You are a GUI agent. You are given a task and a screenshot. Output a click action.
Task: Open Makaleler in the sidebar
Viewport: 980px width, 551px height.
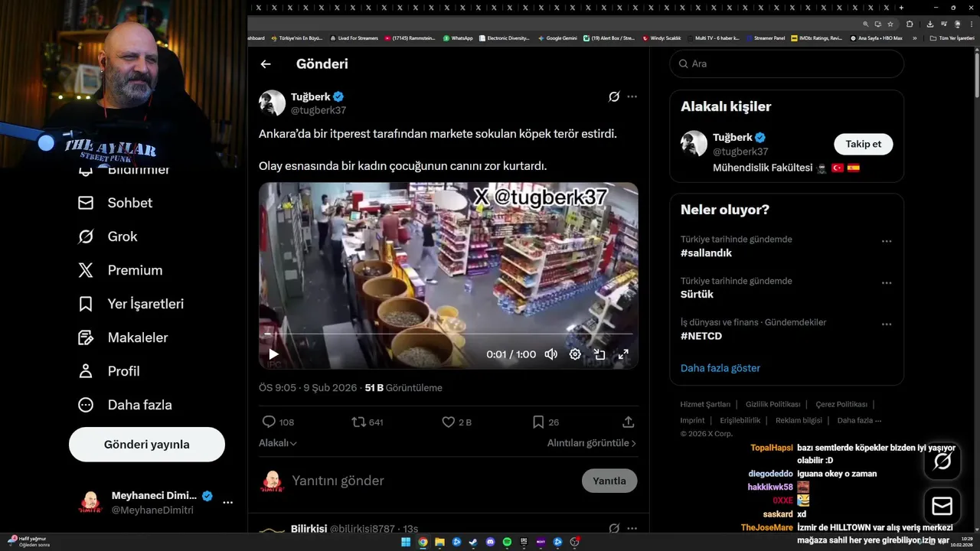(123, 337)
